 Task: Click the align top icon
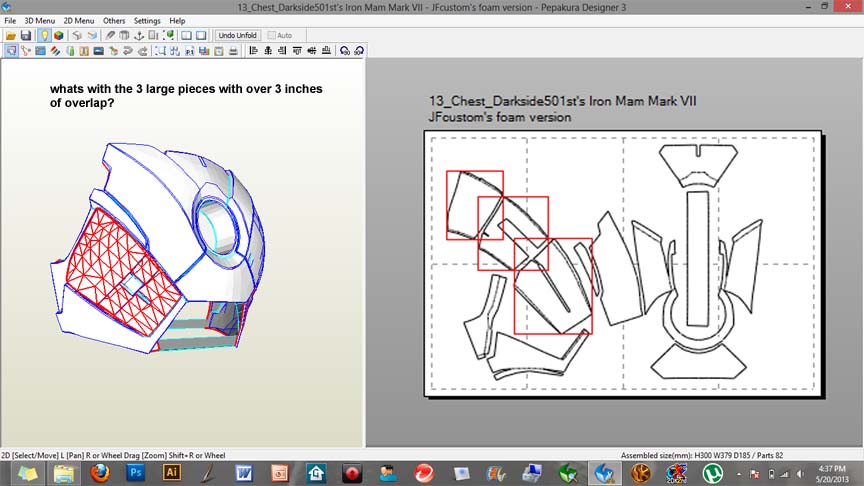click(297, 51)
